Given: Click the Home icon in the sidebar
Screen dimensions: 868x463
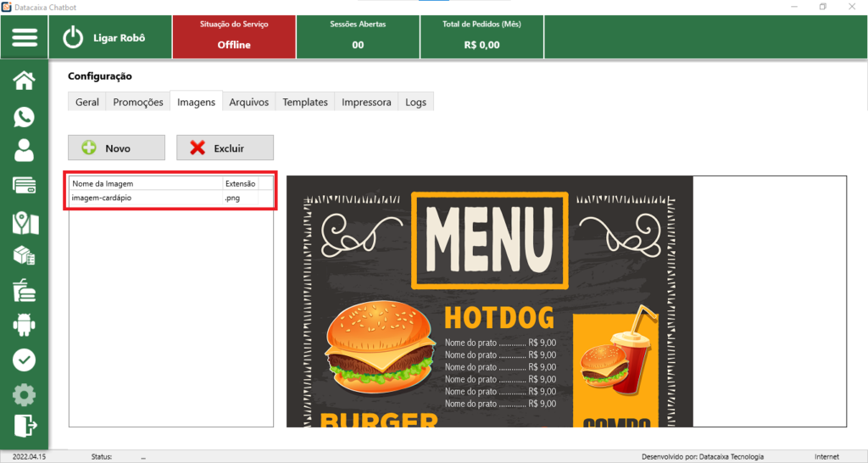Looking at the screenshot, I should [x=25, y=81].
